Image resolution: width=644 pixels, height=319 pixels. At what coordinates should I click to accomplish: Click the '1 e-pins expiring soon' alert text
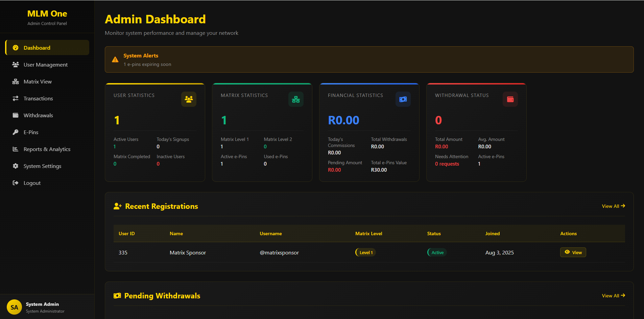[147, 64]
